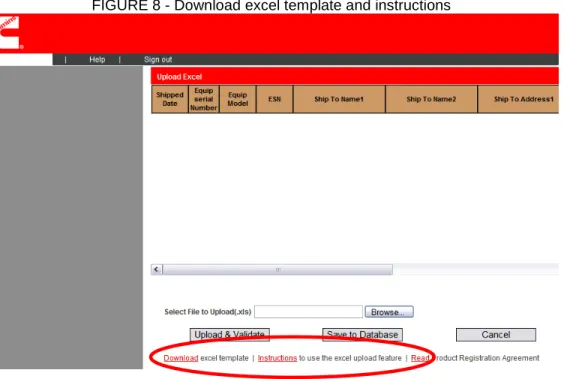Viewport: 567px width, 379px height.
Task: Open the Help menu item
Action: (97, 60)
